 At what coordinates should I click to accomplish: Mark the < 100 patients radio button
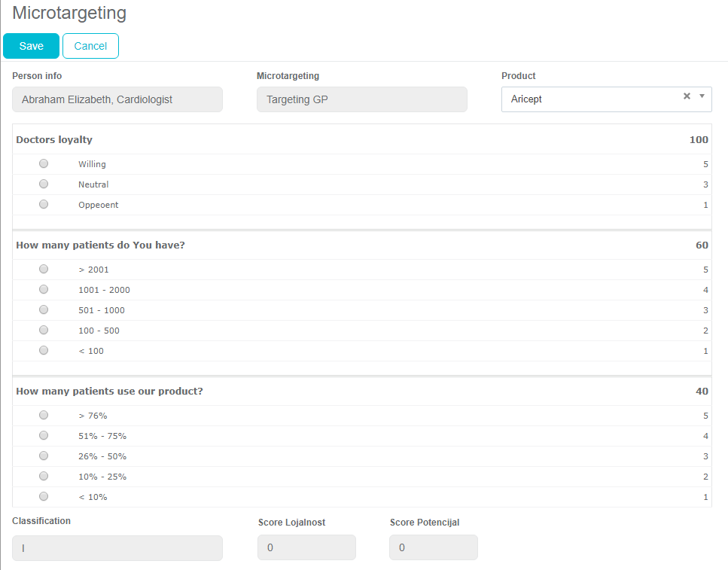coord(44,350)
